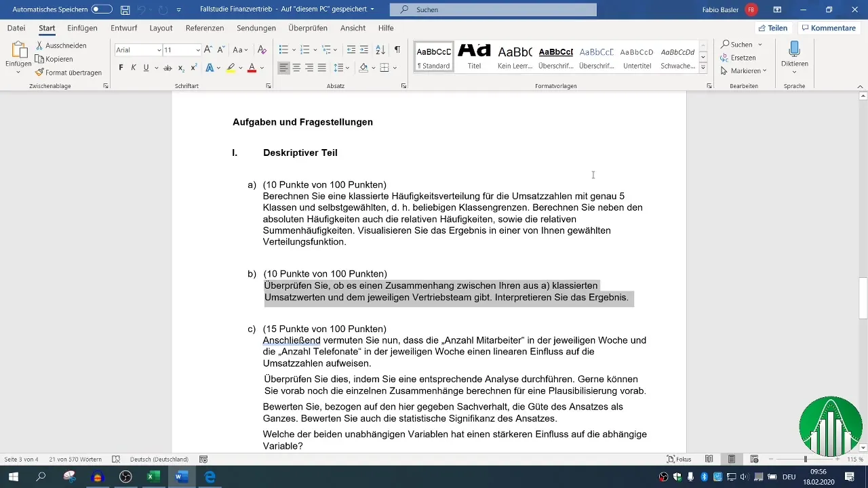The height and width of the screenshot is (488, 868).
Task: Click the vertical scrollbar thumb
Action: pyautogui.click(x=863, y=299)
